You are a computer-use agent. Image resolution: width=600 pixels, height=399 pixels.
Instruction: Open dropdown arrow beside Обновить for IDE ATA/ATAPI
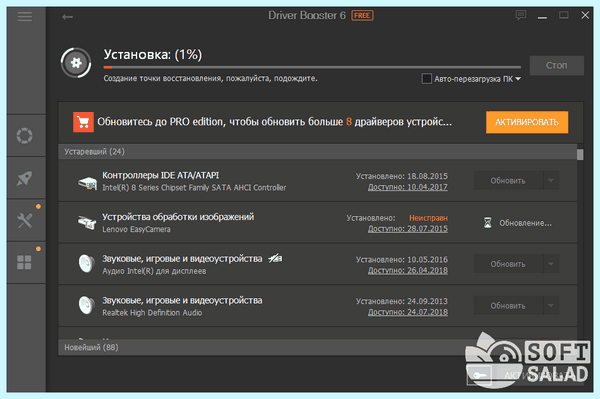point(551,180)
